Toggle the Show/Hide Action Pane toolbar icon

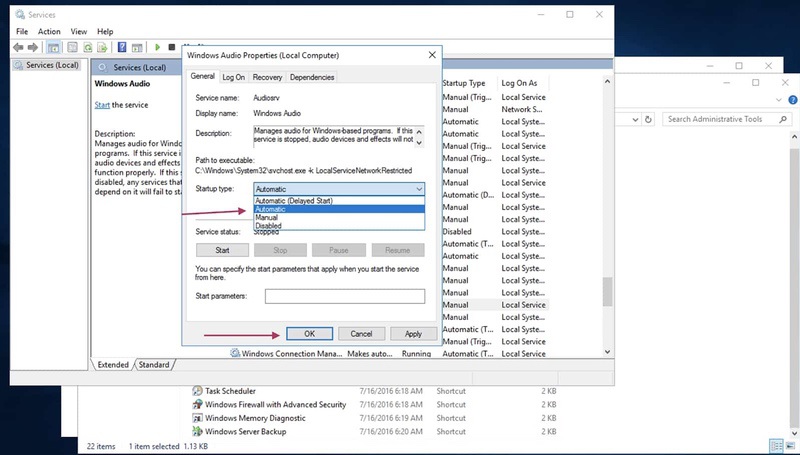137,47
